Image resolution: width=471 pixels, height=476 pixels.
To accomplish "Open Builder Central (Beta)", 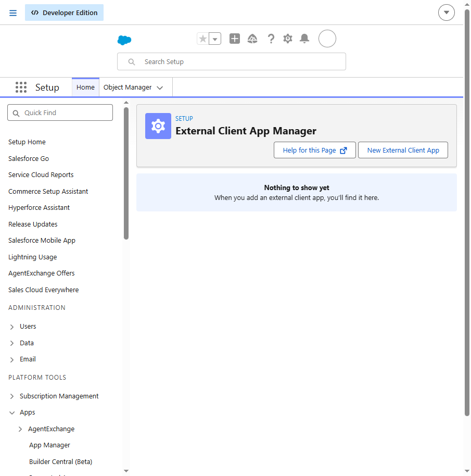I will pos(61,462).
